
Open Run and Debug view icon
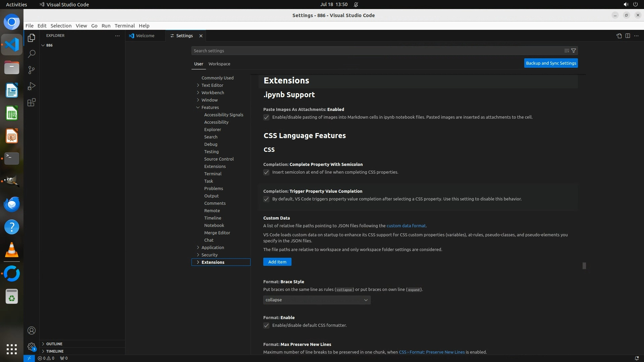(32, 86)
